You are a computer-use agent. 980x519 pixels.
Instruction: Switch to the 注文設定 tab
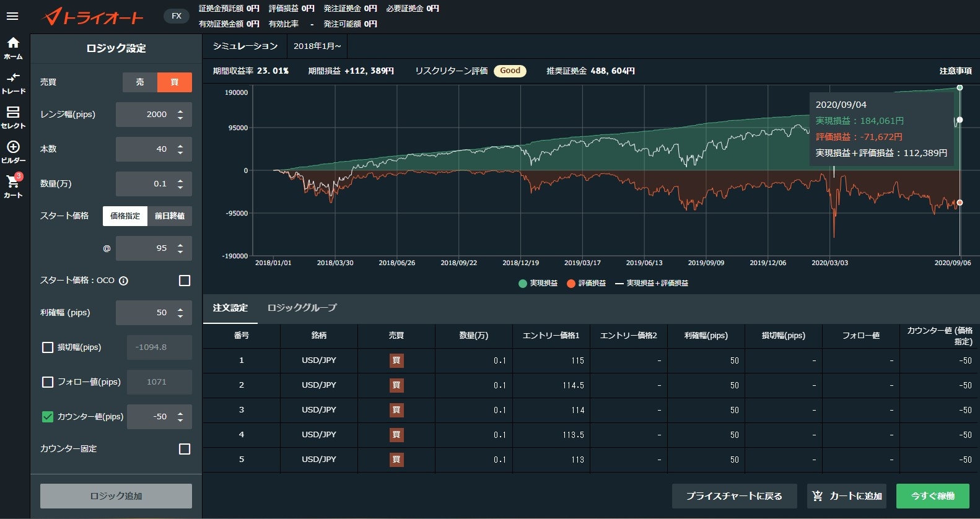click(x=230, y=308)
